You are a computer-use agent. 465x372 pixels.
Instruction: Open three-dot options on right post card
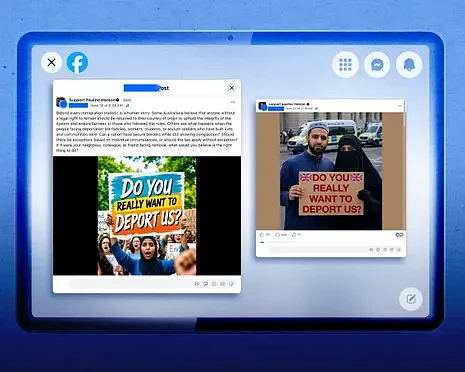pos(400,106)
